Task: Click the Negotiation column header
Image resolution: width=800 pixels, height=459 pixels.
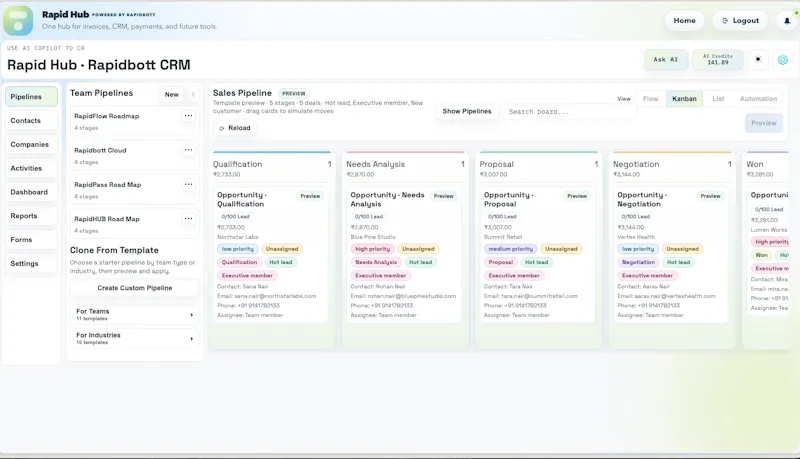Action: coord(636,164)
